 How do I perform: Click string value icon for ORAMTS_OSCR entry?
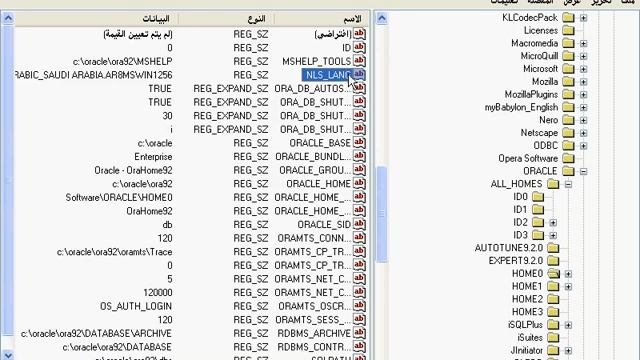tap(359, 306)
